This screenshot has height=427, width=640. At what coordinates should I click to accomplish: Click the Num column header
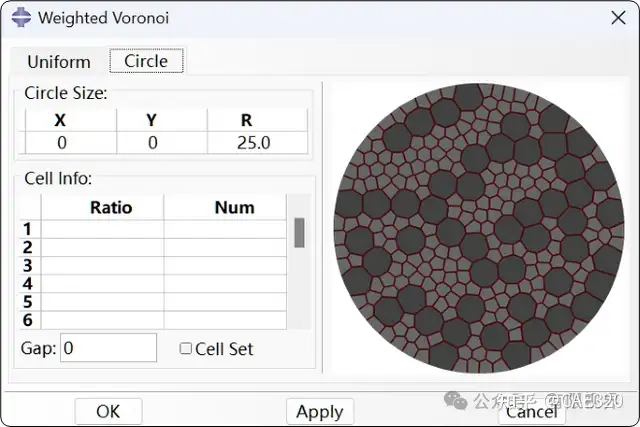[x=225, y=207]
